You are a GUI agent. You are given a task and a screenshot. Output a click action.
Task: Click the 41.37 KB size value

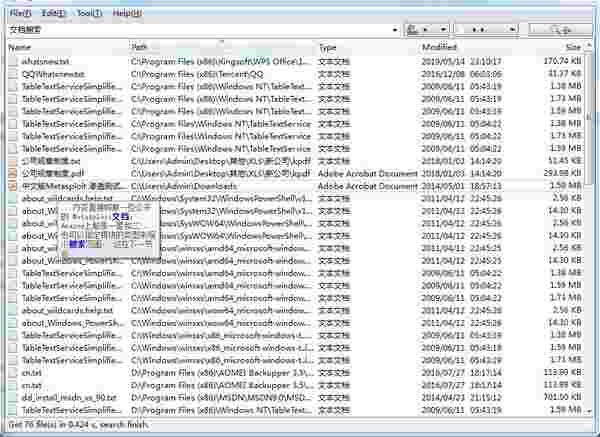click(x=564, y=73)
